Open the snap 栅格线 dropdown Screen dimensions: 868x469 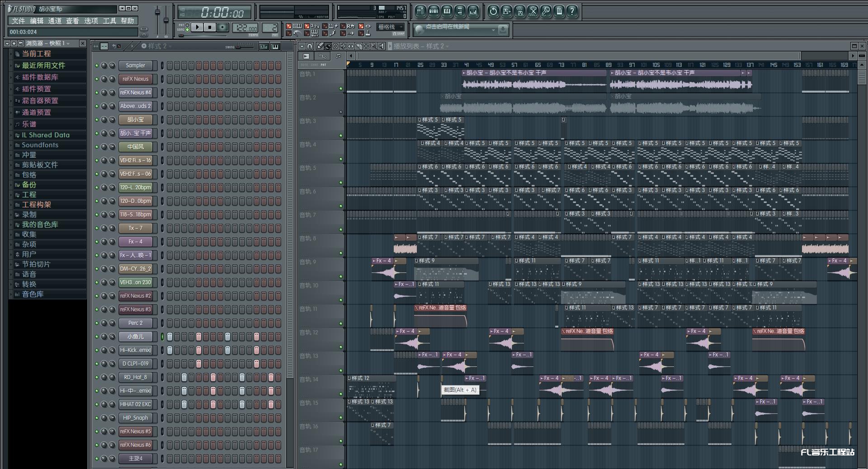click(391, 27)
